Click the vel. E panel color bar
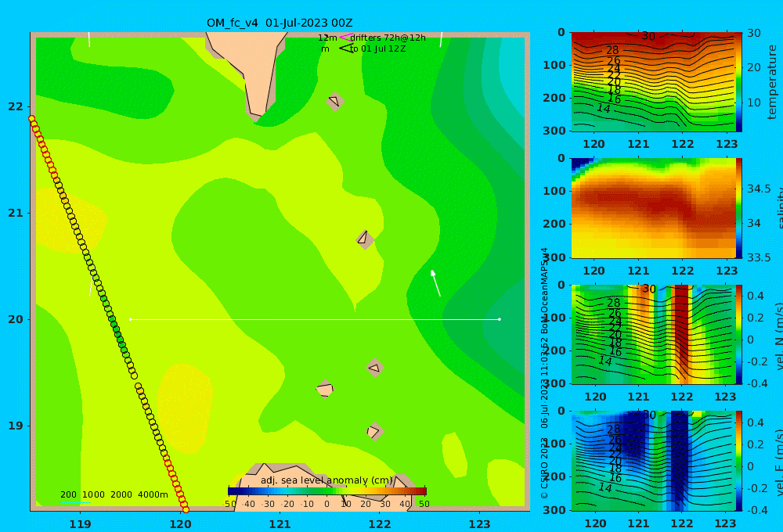This screenshot has width=783, height=532. pyautogui.click(x=739, y=461)
